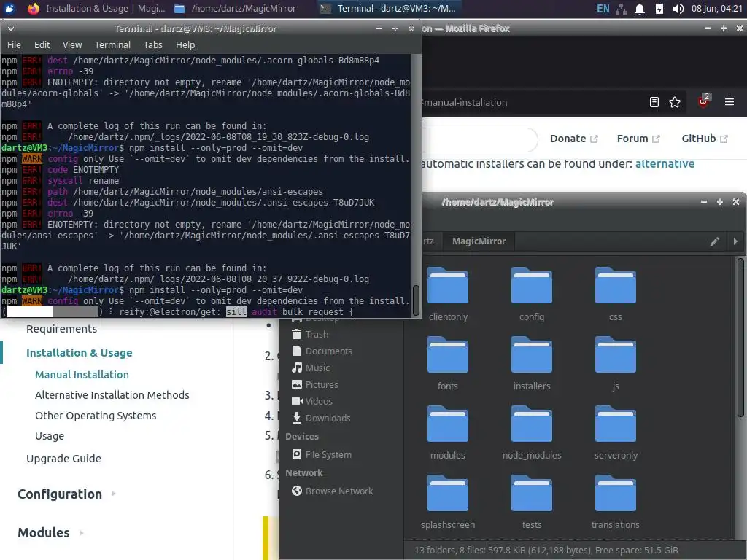Screen dimensions: 747x560
Task: Click Browse Network in sidebar
Action: click(332, 491)
